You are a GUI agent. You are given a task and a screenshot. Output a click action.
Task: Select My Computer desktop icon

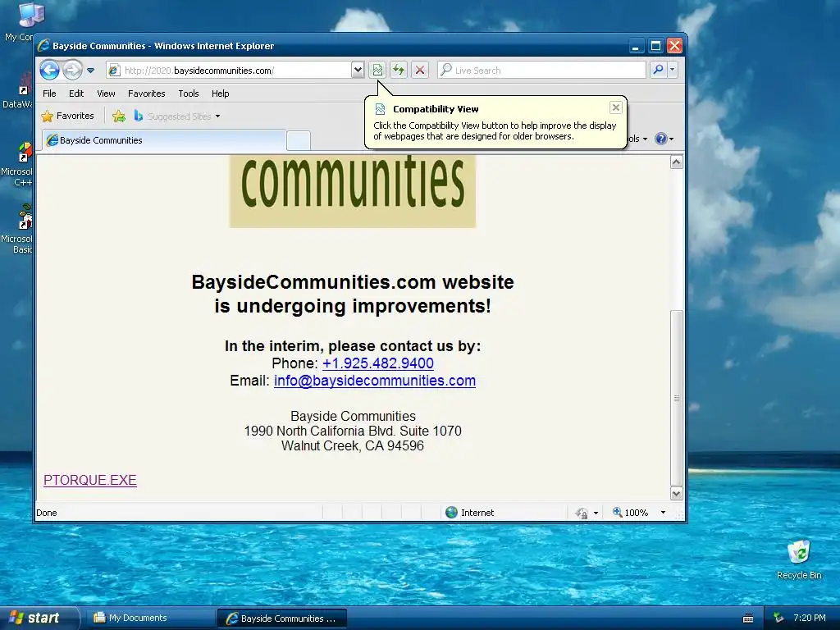21,21
